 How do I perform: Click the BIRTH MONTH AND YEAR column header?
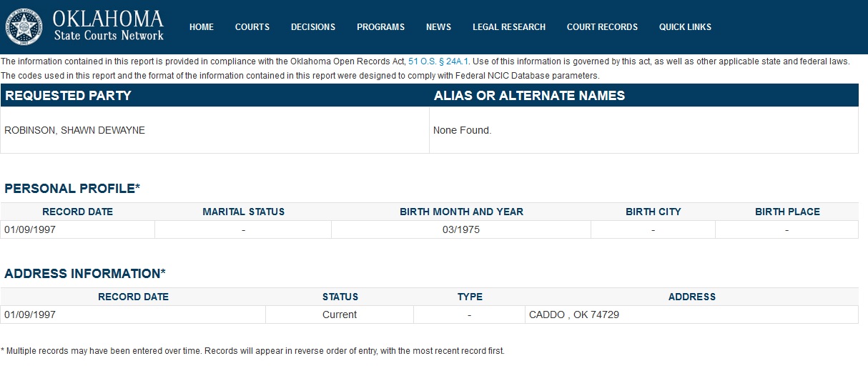[x=461, y=212]
